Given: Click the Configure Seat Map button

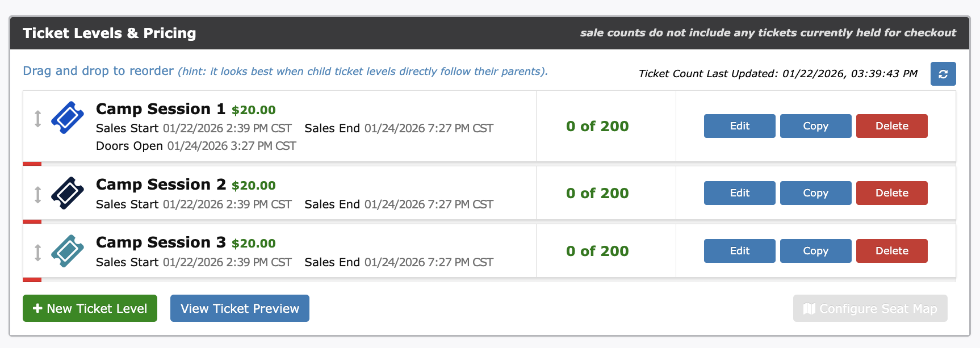Looking at the screenshot, I should point(870,308).
